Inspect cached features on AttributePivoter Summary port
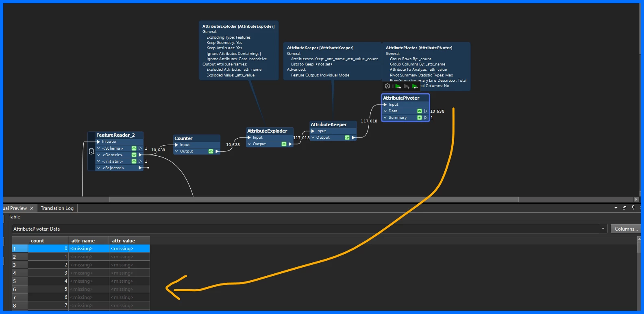Screen dimensions: 644x314 click(x=419, y=118)
